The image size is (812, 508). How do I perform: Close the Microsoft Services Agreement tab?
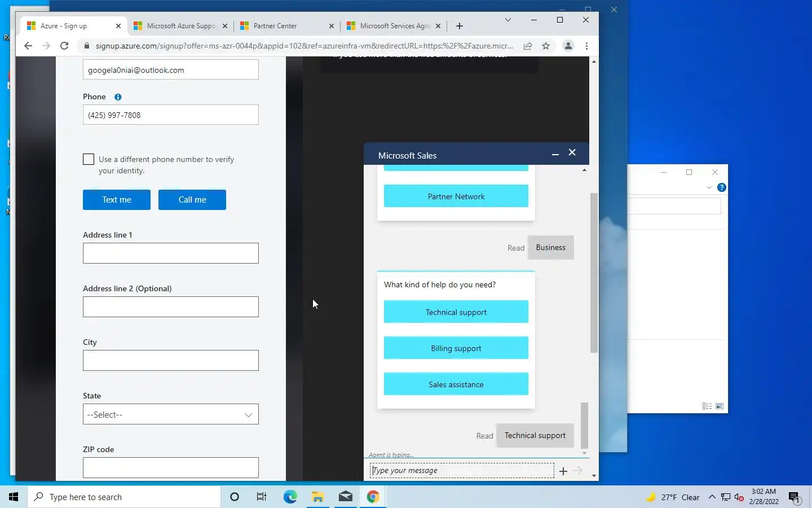click(438, 26)
